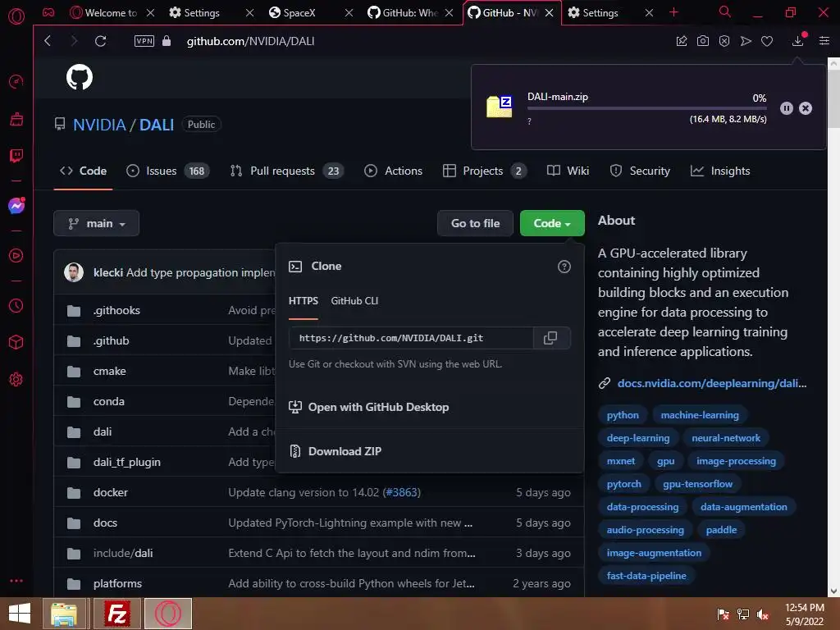840x630 pixels.
Task: Open File Explorer from taskbar
Action: pos(64,614)
